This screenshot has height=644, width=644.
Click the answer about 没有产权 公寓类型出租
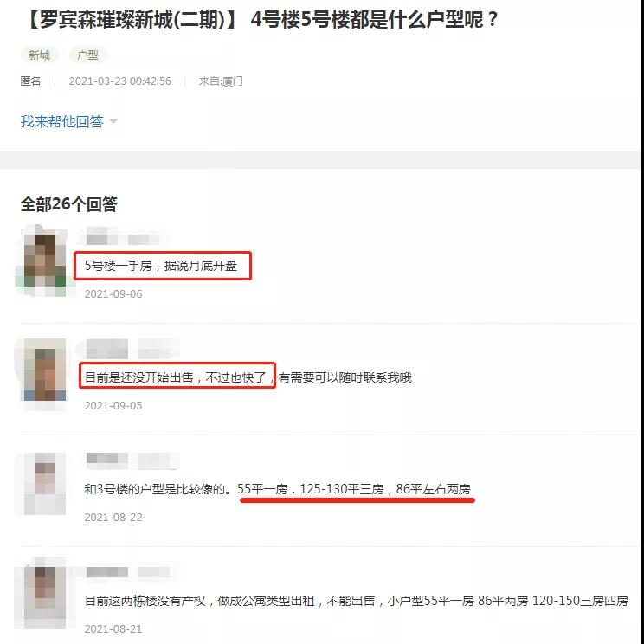pyautogui.click(x=356, y=601)
